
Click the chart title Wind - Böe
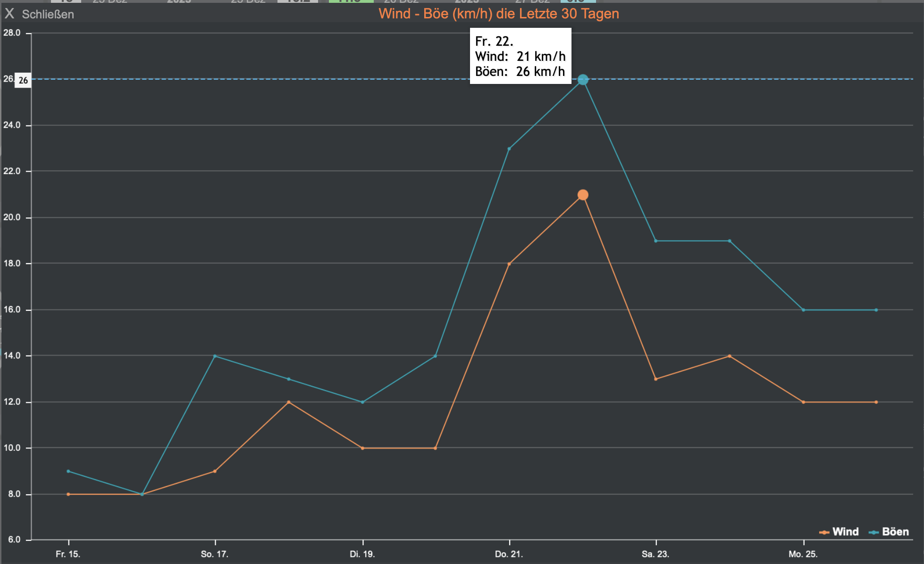point(498,14)
